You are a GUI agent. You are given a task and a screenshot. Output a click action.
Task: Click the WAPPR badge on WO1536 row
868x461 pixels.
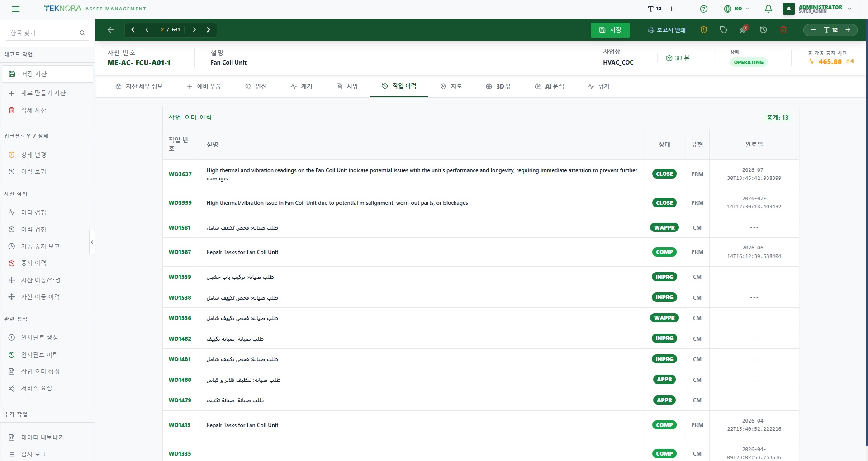[664, 318]
